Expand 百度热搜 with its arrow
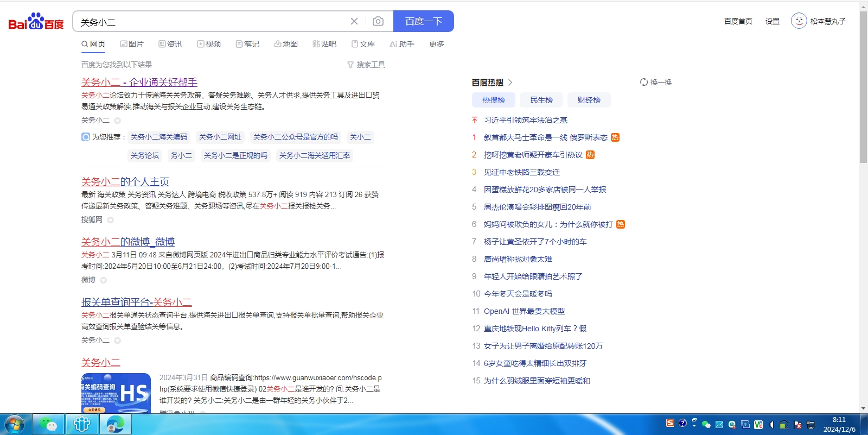 click(510, 83)
